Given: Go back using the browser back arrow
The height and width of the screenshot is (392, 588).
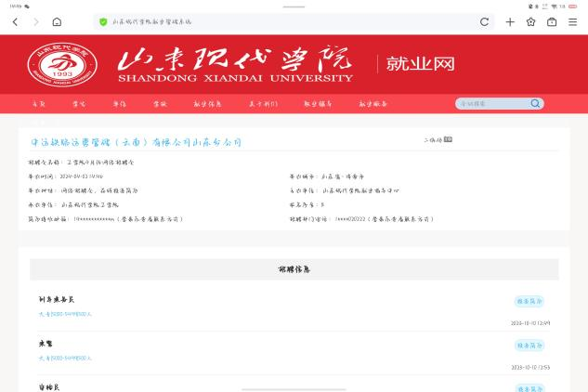Looking at the screenshot, I should point(15,21).
